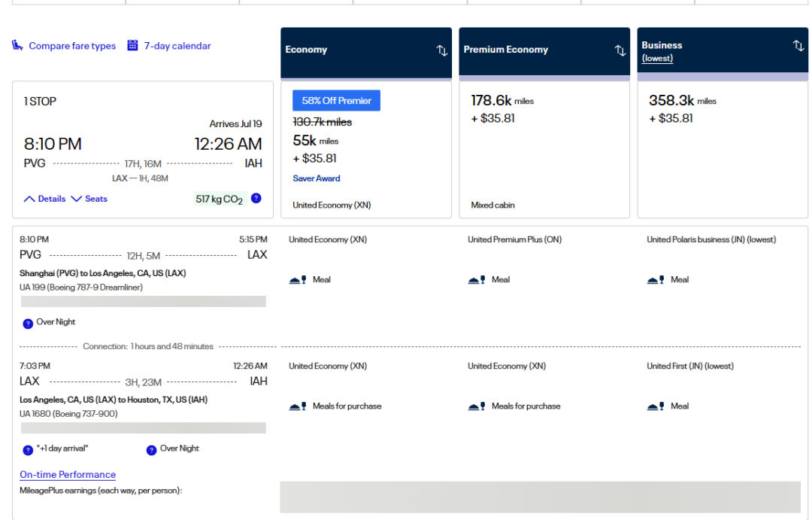Click meal icon under United First (JN)
812x520 pixels.
tap(656, 406)
